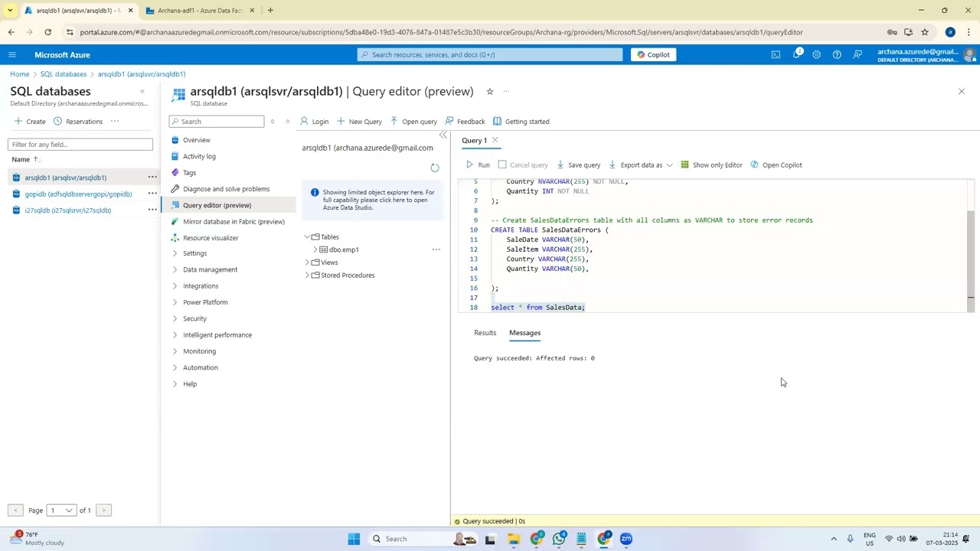The image size is (980, 551).
Task: Go to the Home breadcrumb
Action: click(20, 74)
